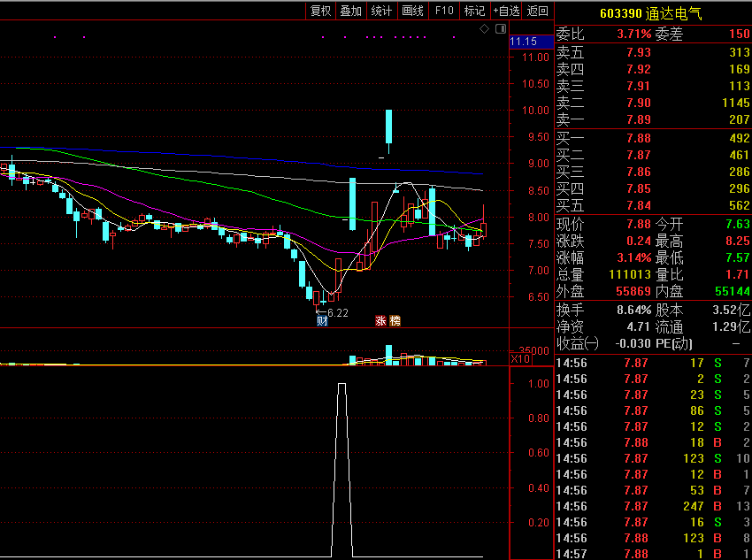Image resolution: width=752 pixels, height=560 pixels.
Task: Click the 财 financial marker below the chart
Action: tap(322, 321)
